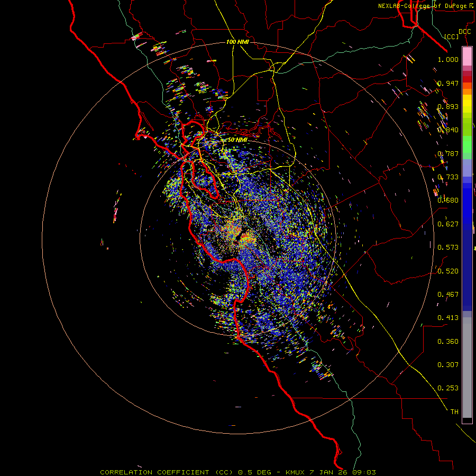Click the 0.680 legend value
476x476 pixels.
(x=448, y=200)
